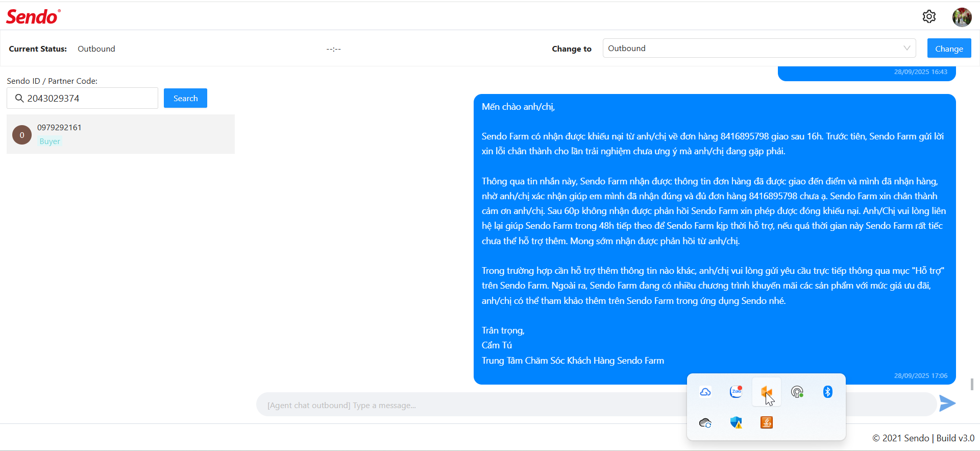Click the 'Change to' label

pyautogui.click(x=571, y=49)
